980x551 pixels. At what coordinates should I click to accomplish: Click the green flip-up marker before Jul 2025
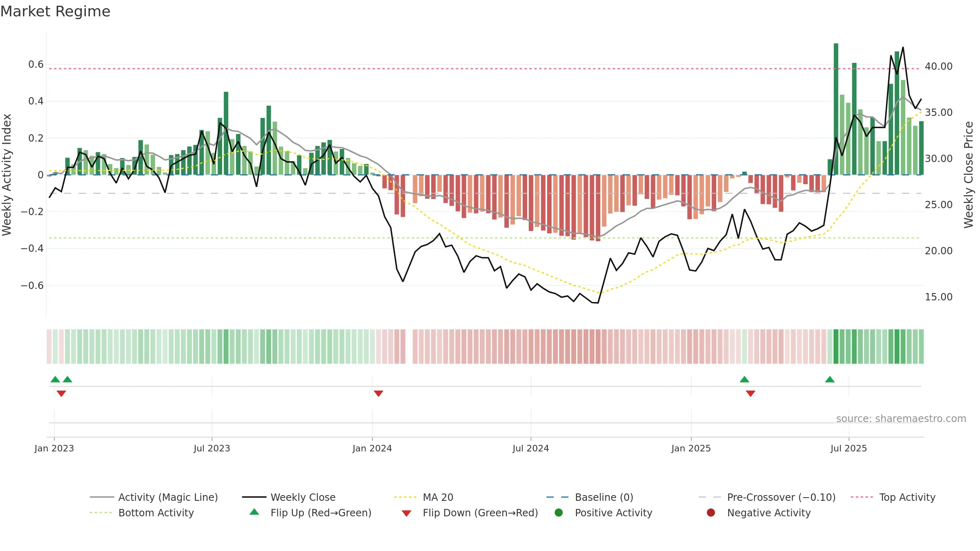tap(830, 380)
